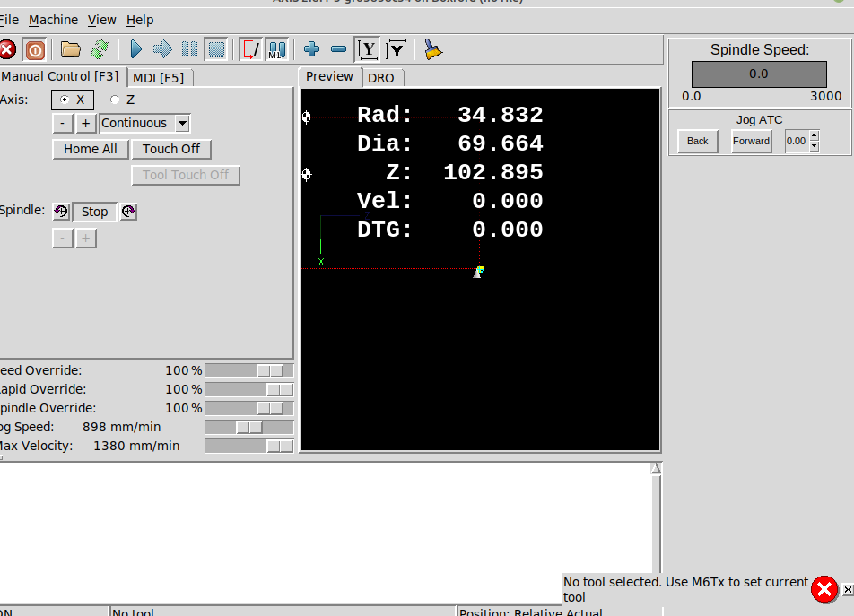Click the Touch Off button

coord(171,149)
